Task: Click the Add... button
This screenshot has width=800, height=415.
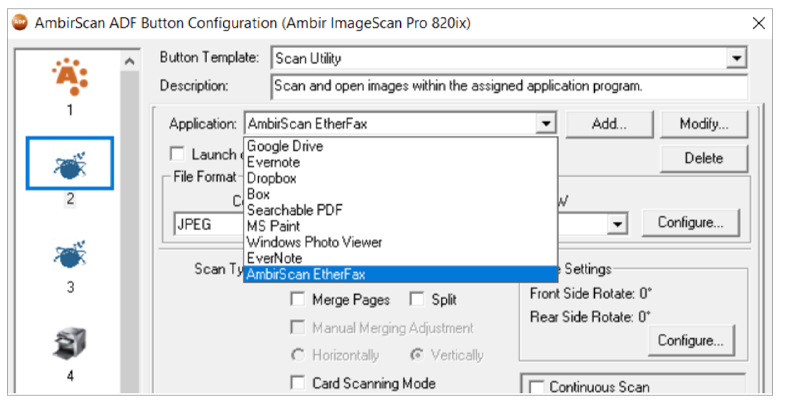Action: pyautogui.click(x=609, y=124)
